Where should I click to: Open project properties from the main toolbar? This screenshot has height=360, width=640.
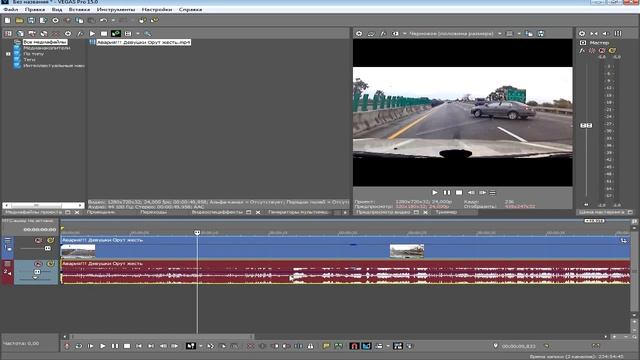[x=55, y=20]
